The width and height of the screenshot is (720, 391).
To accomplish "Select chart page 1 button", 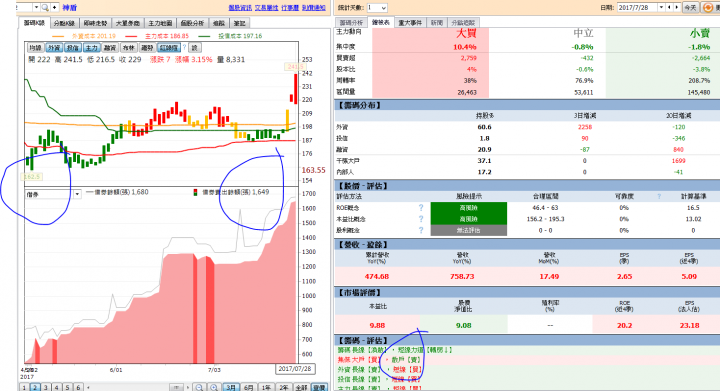I will click(24, 387).
